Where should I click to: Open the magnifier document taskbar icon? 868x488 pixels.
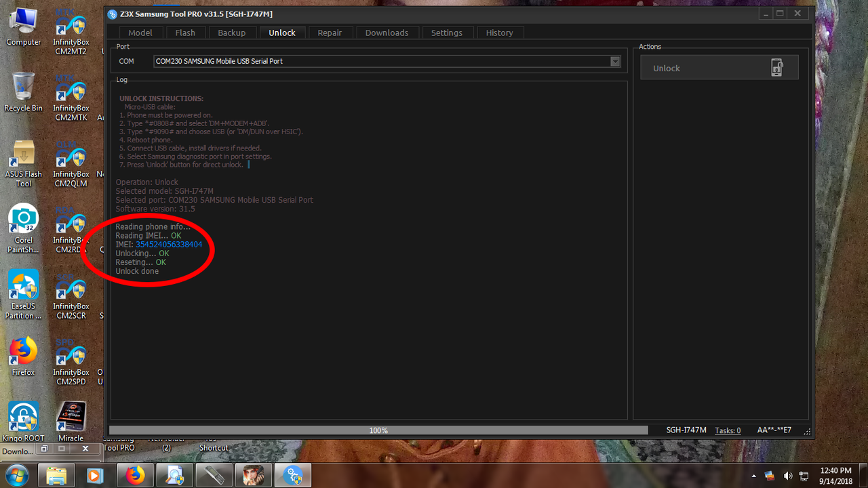click(x=174, y=475)
